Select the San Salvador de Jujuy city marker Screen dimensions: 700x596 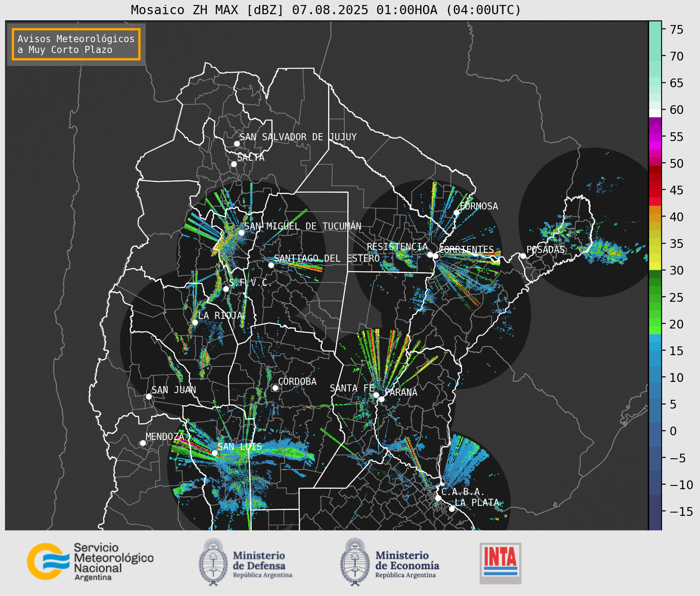coord(237,144)
